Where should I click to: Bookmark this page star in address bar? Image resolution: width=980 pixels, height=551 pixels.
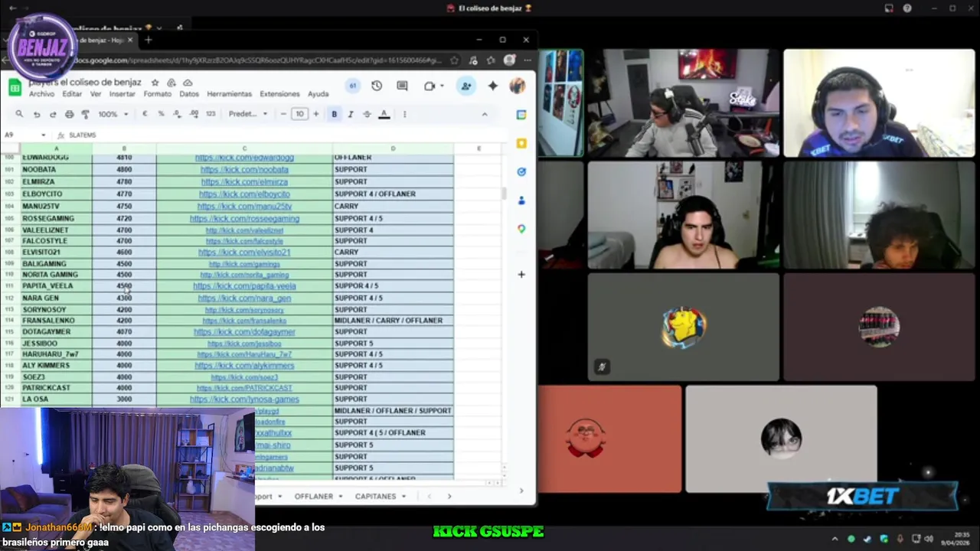[454, 60]
